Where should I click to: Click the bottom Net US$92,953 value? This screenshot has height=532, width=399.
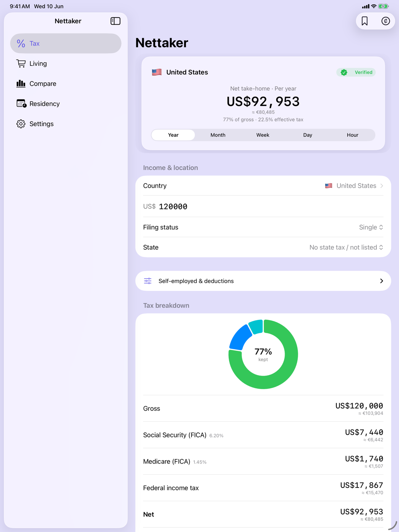point(361,512)
